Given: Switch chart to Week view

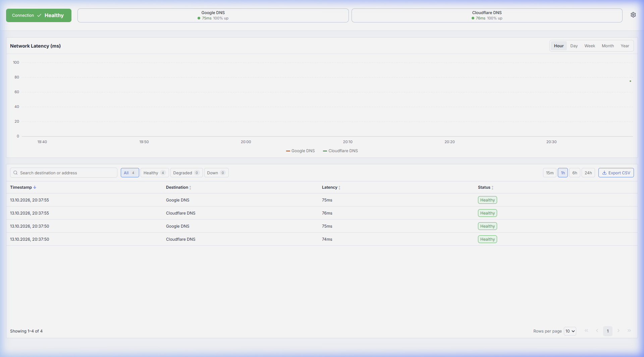Looking at the screenshot, I should (590, 46).
